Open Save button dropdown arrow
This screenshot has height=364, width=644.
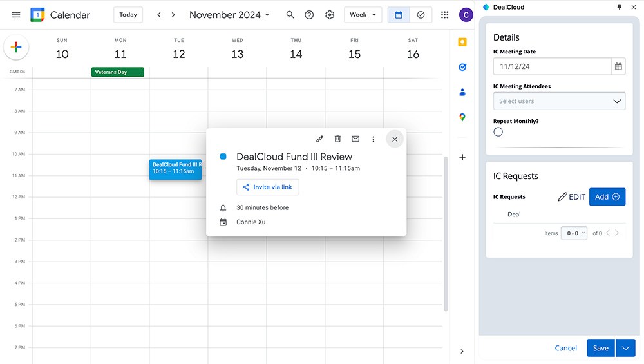click(625, 348)
